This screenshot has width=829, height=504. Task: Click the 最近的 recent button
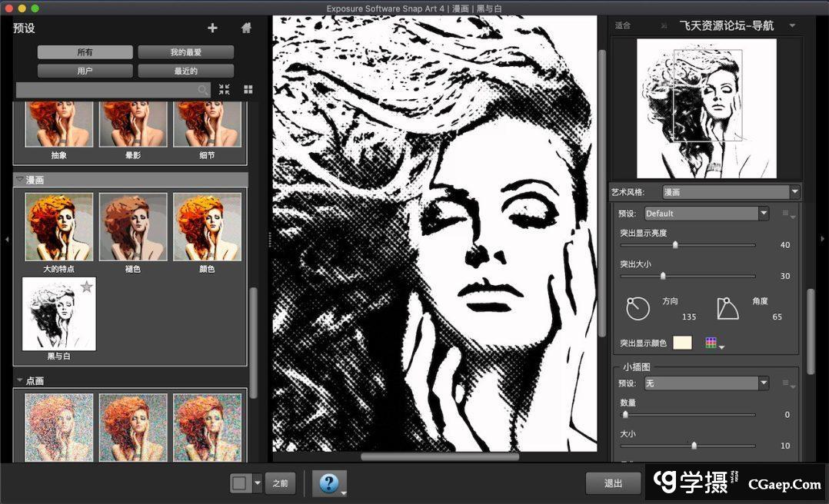pyautogui.click(x=185, y=71)
